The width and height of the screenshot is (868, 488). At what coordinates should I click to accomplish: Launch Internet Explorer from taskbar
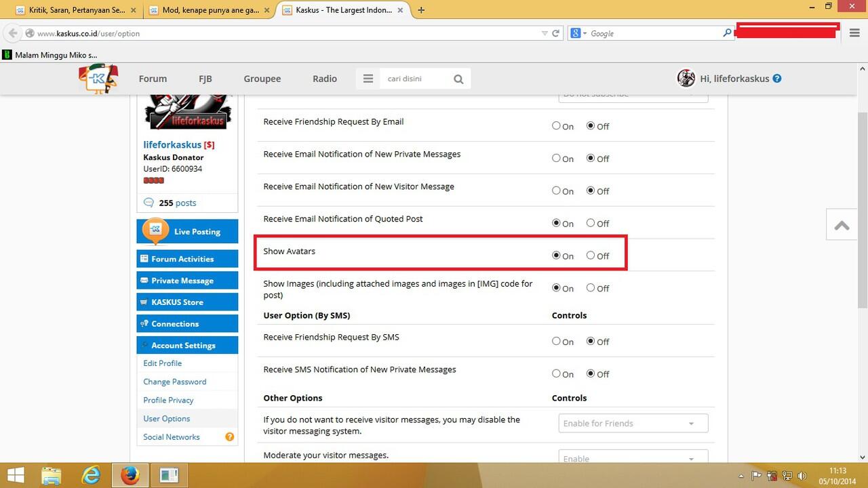(91, 476)
